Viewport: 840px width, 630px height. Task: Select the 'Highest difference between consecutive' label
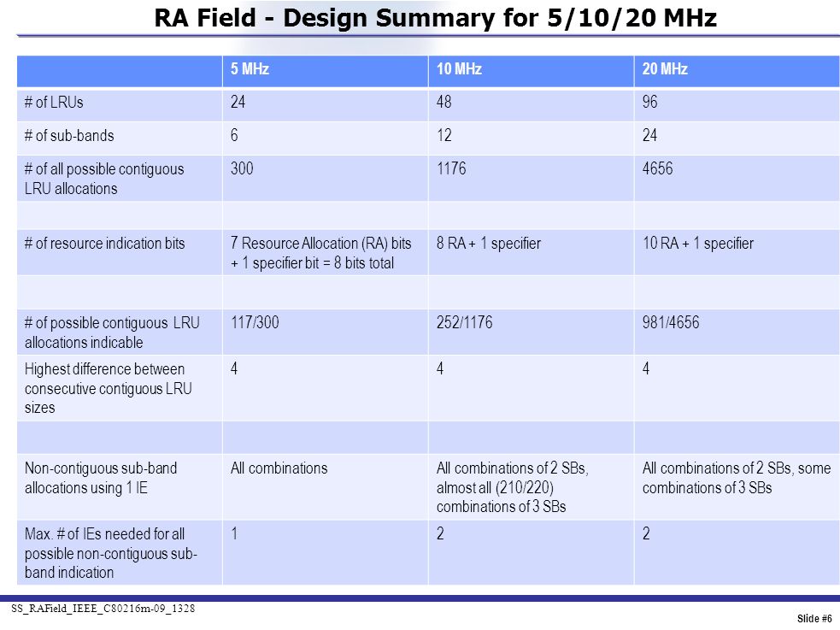pos(108,388)
